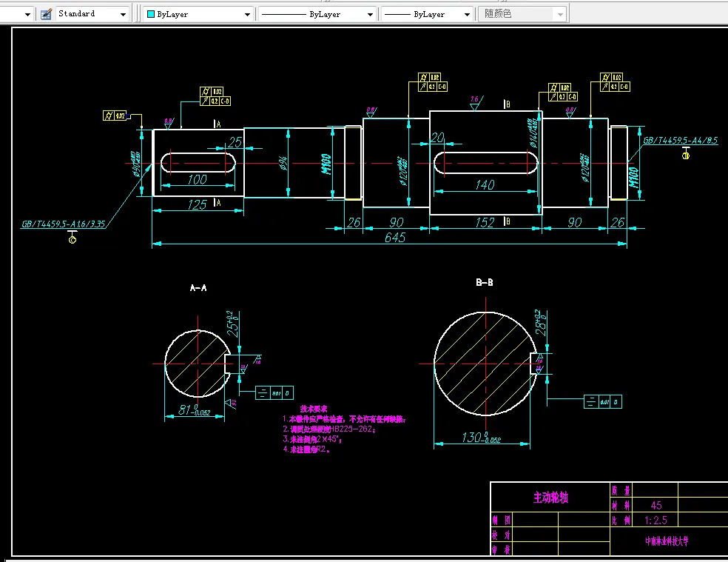728x562 pixels.
Task: Click the symmetry tolerance frame beside A-A section
Action: coord(274,392)
